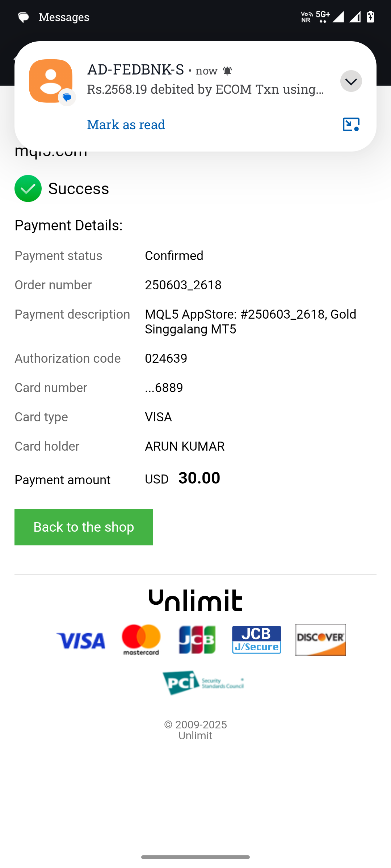
Task: Tap the battery icon in status bar
Action: pos(370,17)
